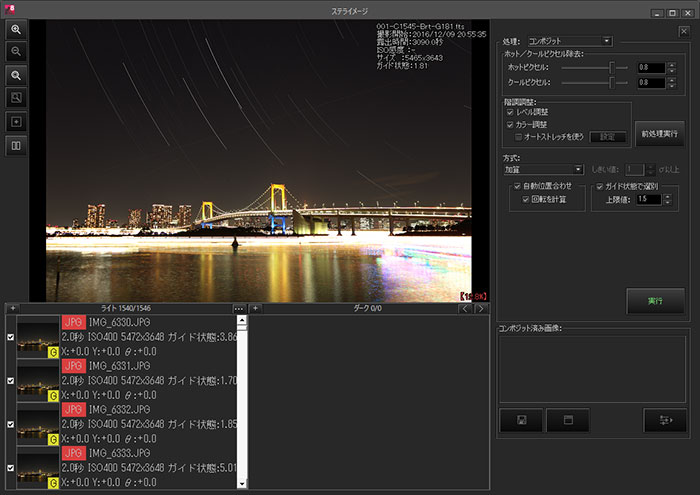Screen dimensions: 700x495
Task: Enable オートストレッチを使う checkbox
Action: (519, 136)
